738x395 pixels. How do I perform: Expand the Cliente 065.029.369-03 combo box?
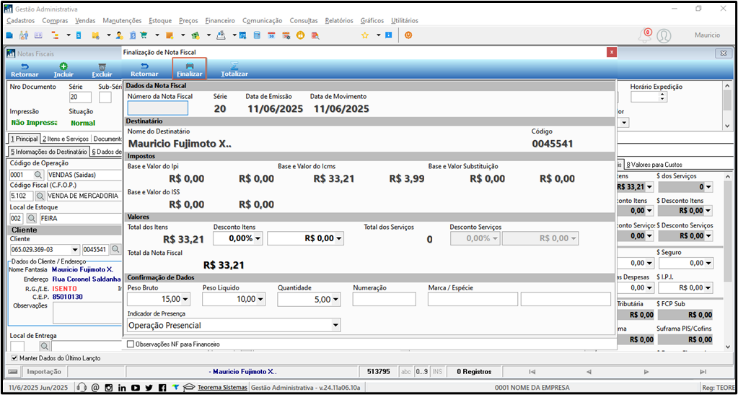(x=75, y=249)
